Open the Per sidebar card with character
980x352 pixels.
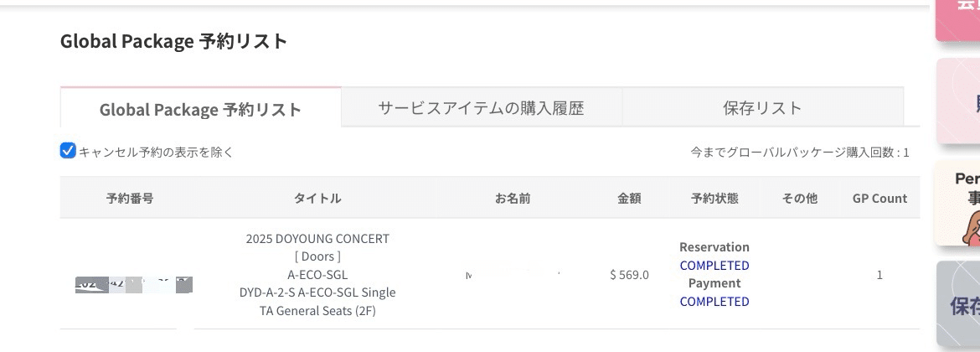pos(957,203)
